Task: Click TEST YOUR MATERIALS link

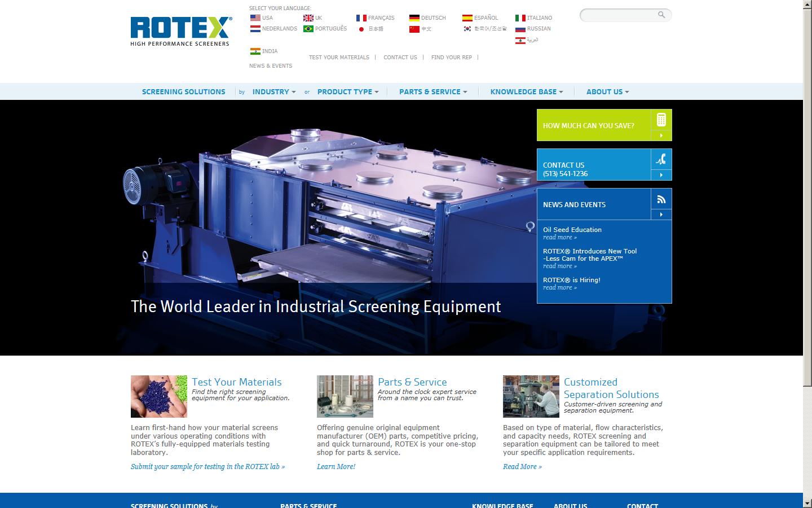Action: tap(339, 57)
